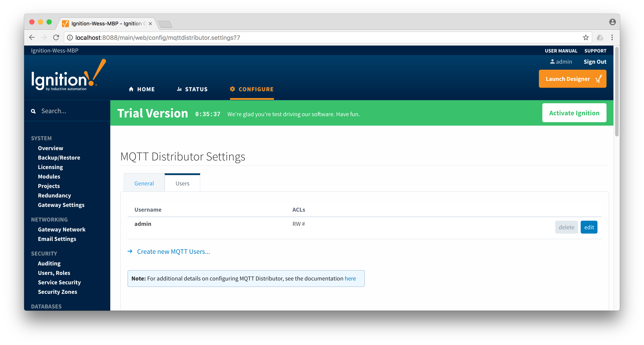The image size is (644, 345).
Task: Open Service Security in the sidebar
Action: [x=59, y=282]
